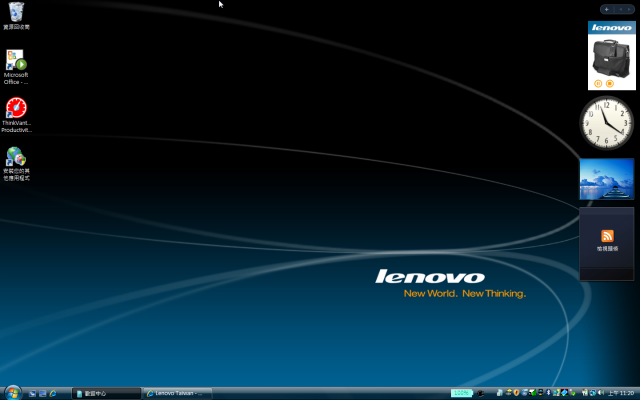Click the taskbar clock showing 11:20
The width and height of the screenshot is (640, 400).
pyautogui.click(x=621, y=393)
